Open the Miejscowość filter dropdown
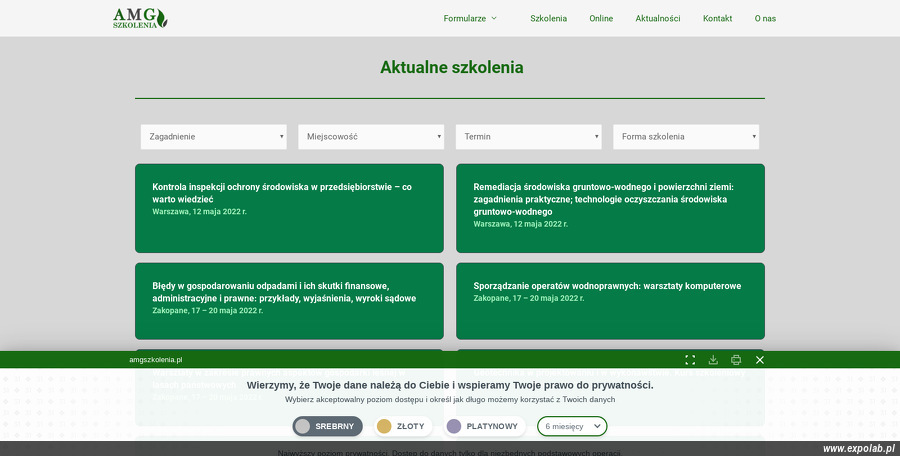This screenshot has height=456, width=900. 371,137
